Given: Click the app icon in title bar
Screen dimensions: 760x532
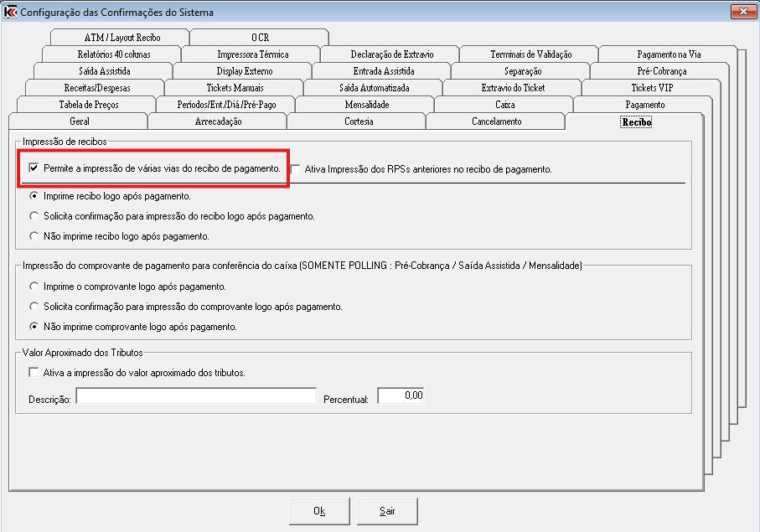Looking at the screenshot, I should click(11, 13).
